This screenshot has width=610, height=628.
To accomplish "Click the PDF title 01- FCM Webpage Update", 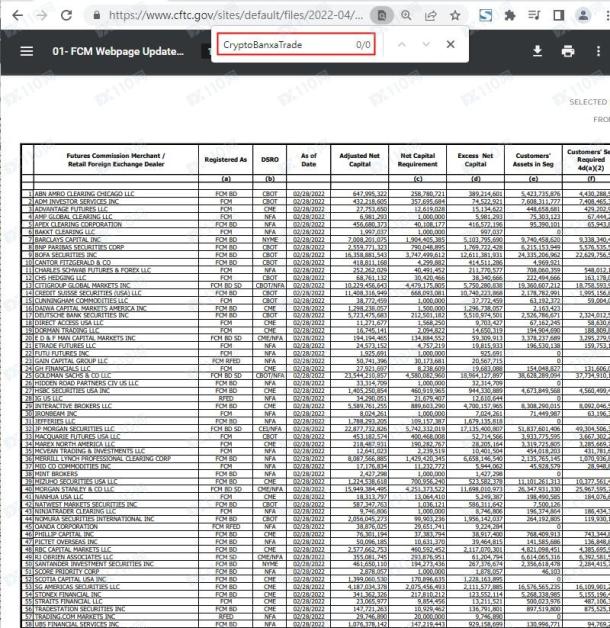I will click(118, 52).
